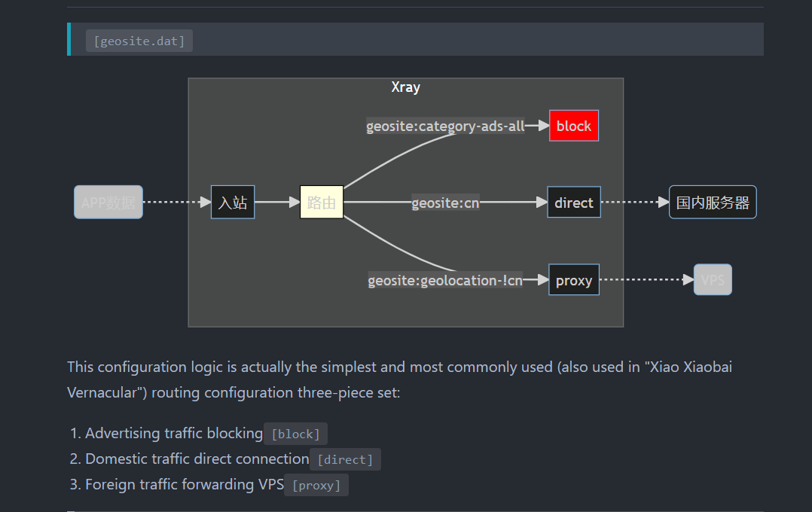Click the Advertising traffic blocking list item
This screenshot has width=812, height=512.
click(x=172, y=433)
